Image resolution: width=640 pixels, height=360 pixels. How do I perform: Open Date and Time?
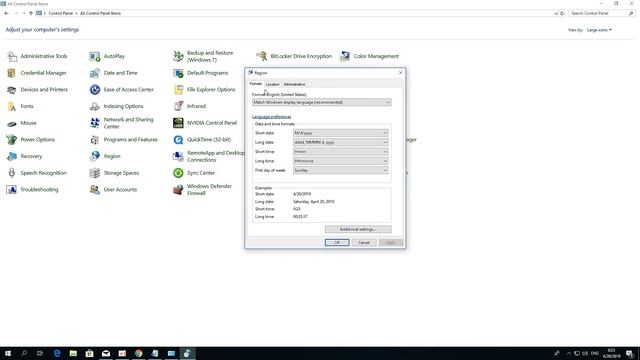click(113, 73)
